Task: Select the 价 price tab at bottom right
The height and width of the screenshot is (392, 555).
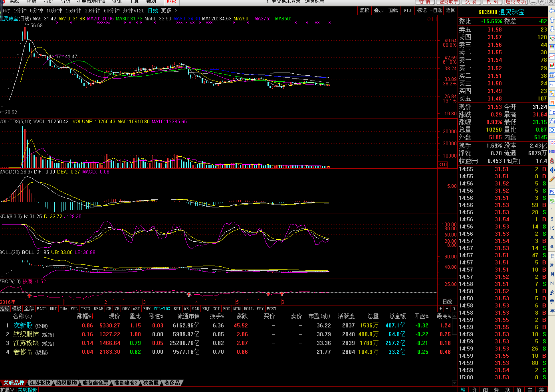Action: click(474, 390)
